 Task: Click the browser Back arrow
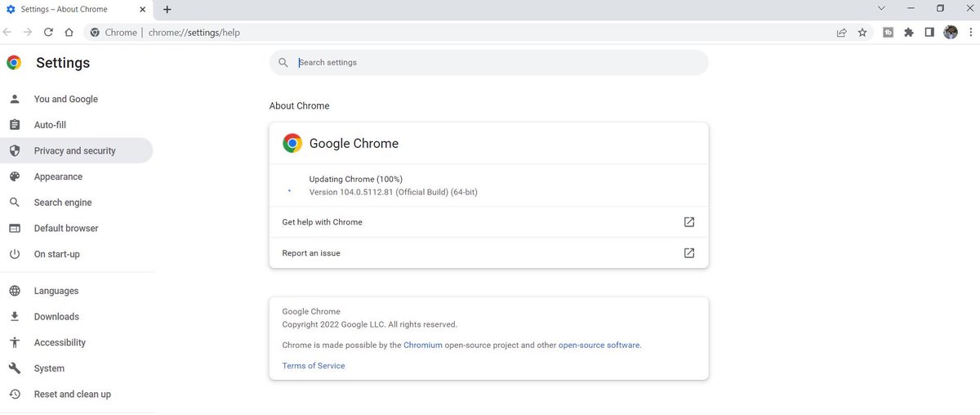(x=7, y=33)
